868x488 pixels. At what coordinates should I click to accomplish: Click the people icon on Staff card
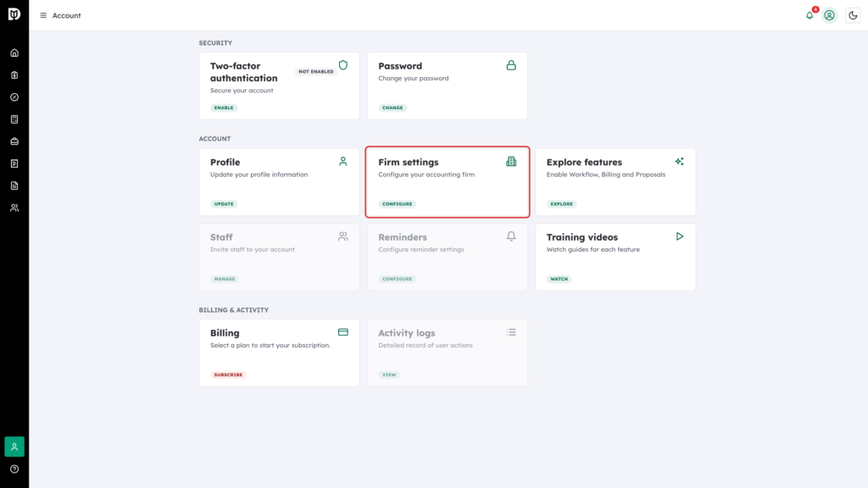click(343, 236)
